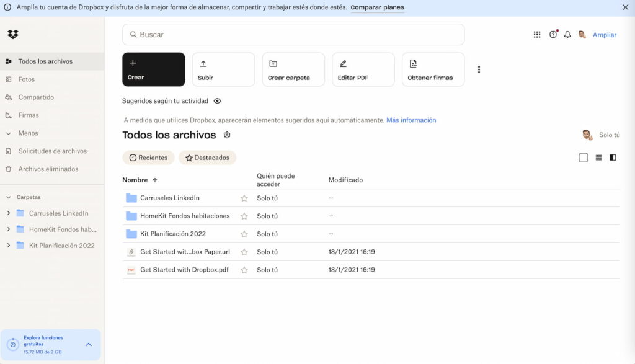
Task: Select the Kit Planificación 2022 folder in sidebar
Action: coord(61,246)
